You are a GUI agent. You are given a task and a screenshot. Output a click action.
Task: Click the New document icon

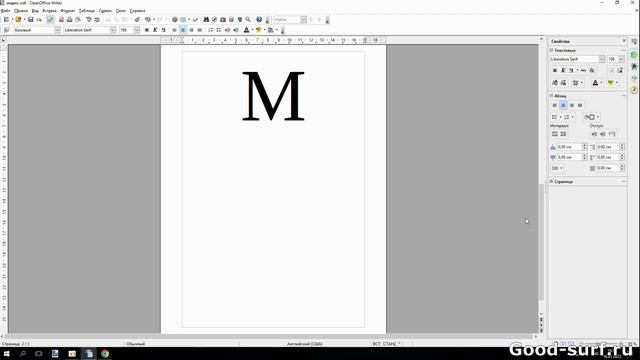6,20
